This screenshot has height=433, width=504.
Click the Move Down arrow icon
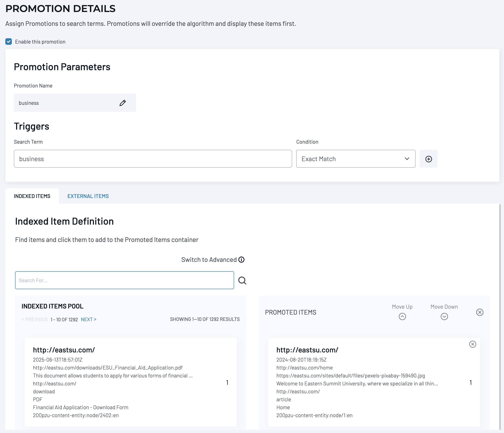(x=444, y=316)
